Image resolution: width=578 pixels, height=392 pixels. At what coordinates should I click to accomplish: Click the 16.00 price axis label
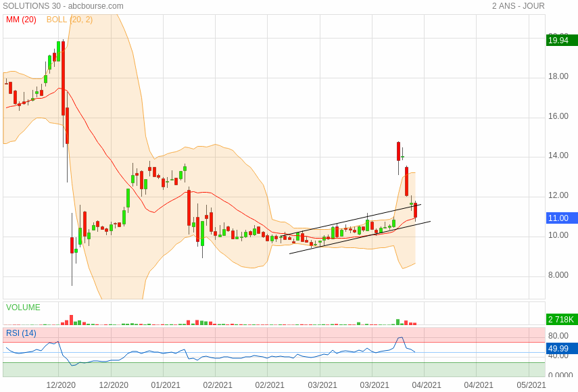(558, 116)
